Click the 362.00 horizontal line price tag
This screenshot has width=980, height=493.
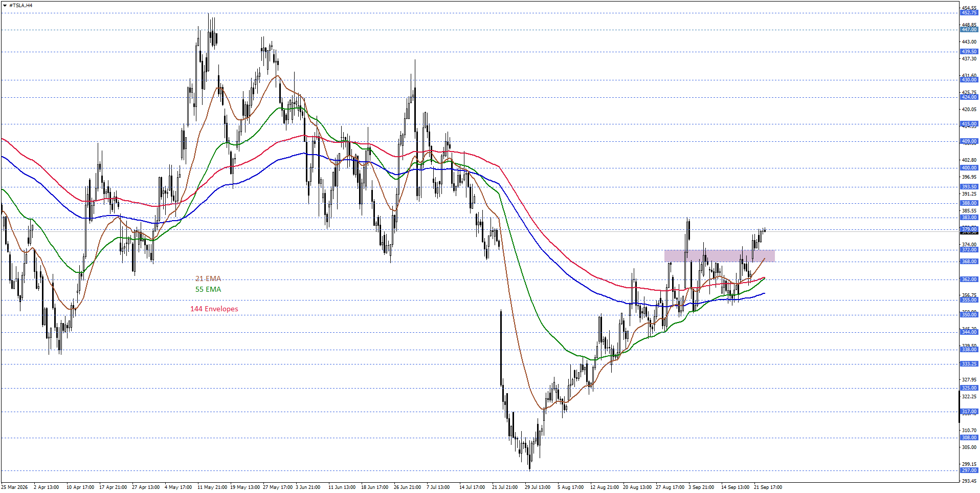pos(969,280)
